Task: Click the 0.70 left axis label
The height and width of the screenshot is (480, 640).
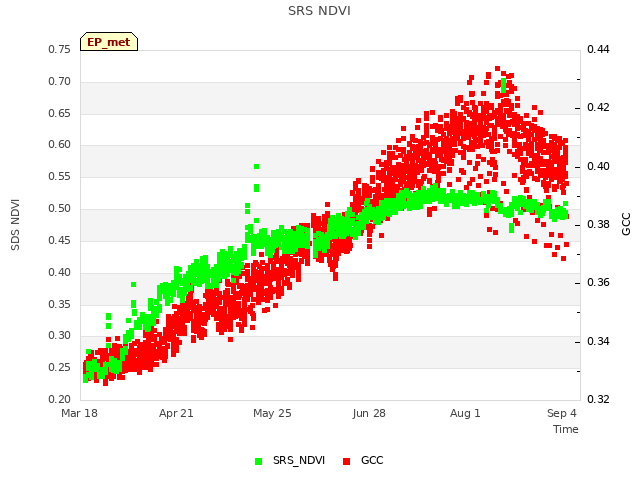Action: [60, 81]
